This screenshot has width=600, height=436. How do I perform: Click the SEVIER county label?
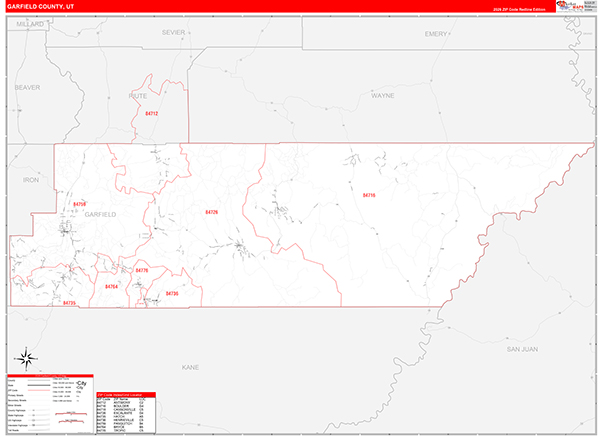click(x=173, y=33)
